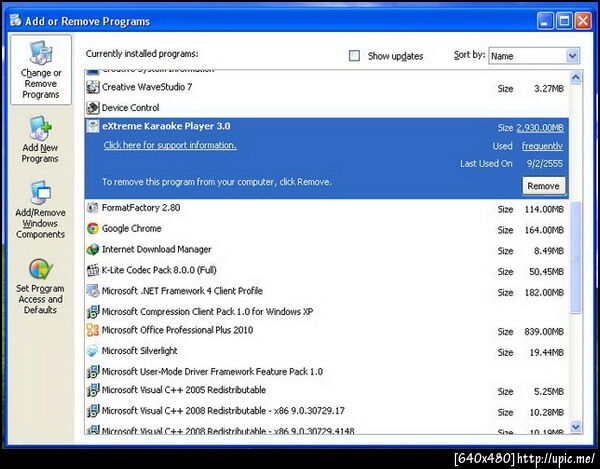The image size is (600, 469).
Task: Close the Add or Remove Programs window
Action: pos(583,21)
